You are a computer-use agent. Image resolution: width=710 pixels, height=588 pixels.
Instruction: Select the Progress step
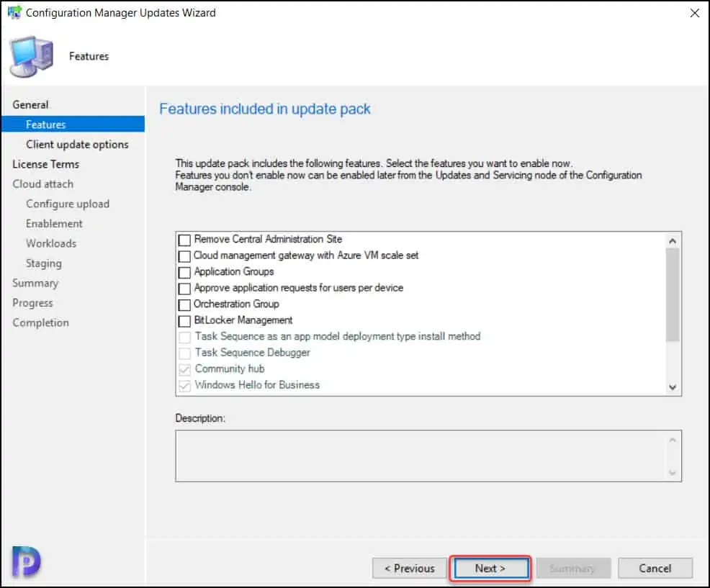click(x=32, y=303)
